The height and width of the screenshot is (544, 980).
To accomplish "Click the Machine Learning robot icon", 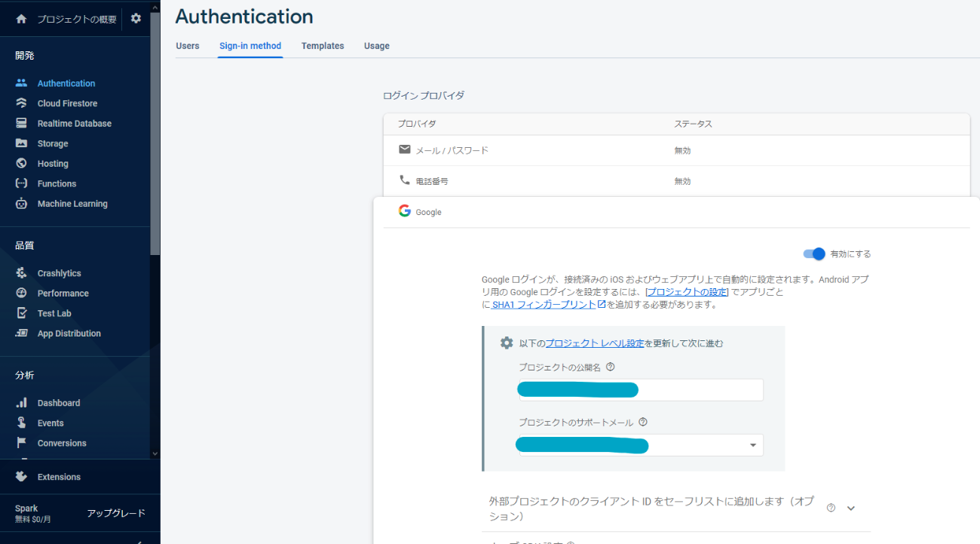I will coord(21,204).
